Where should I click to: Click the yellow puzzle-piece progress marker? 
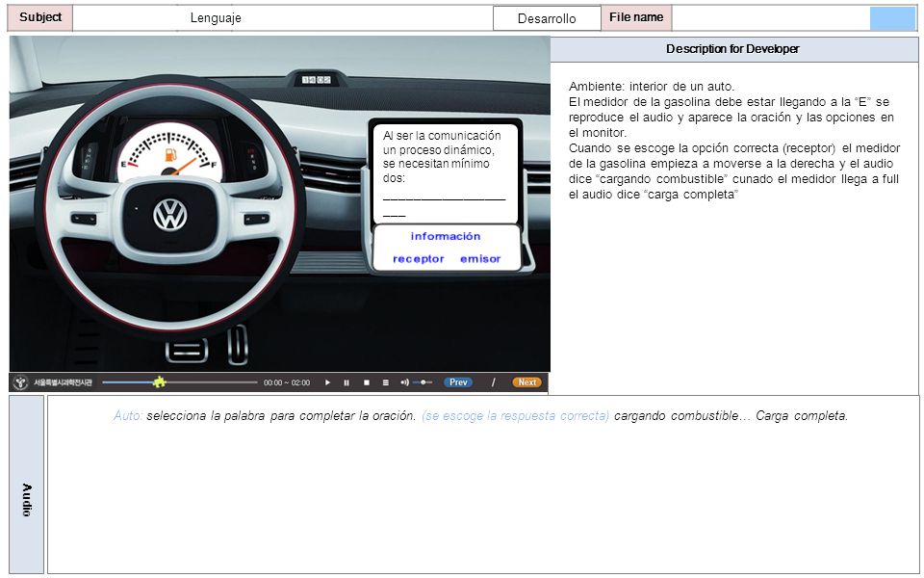tap(159, 382)
